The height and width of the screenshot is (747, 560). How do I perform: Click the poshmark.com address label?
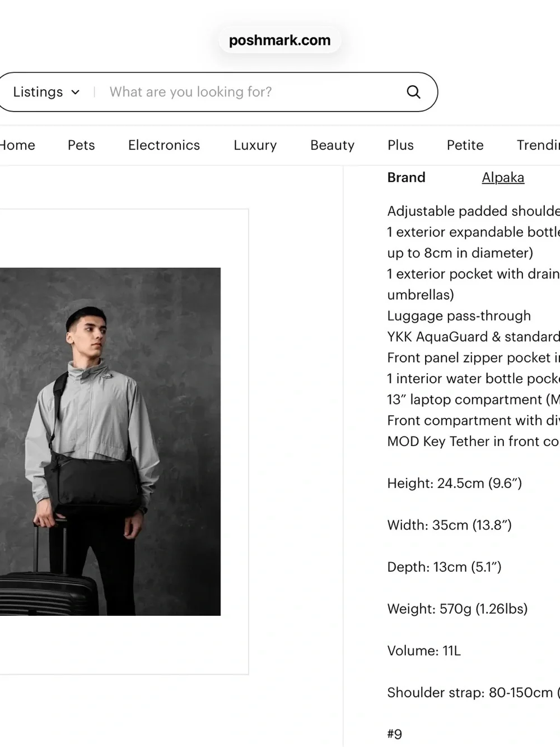[279, 40]
